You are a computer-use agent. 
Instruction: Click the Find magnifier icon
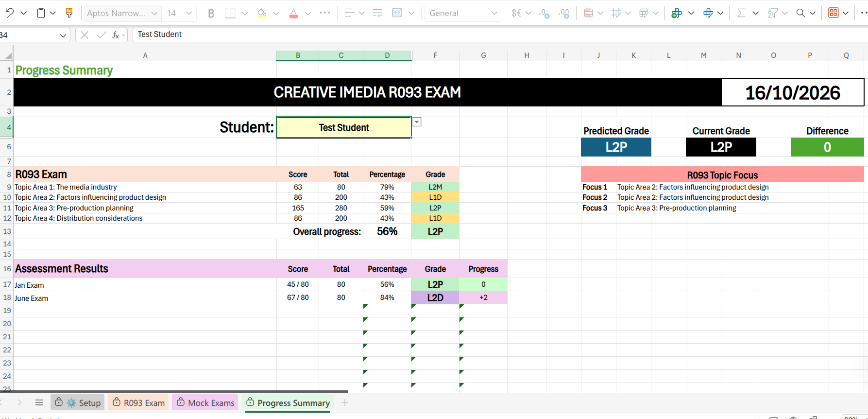[800, 13]
